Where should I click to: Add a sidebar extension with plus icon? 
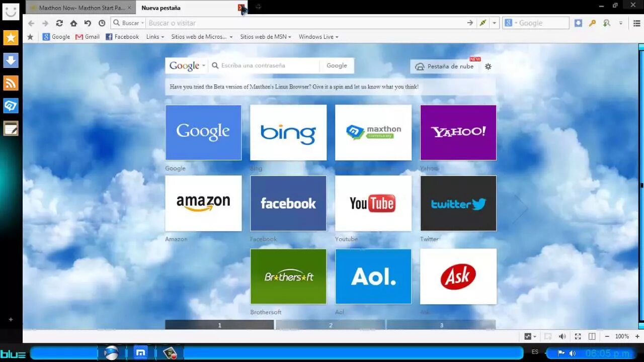pos(11,319)
